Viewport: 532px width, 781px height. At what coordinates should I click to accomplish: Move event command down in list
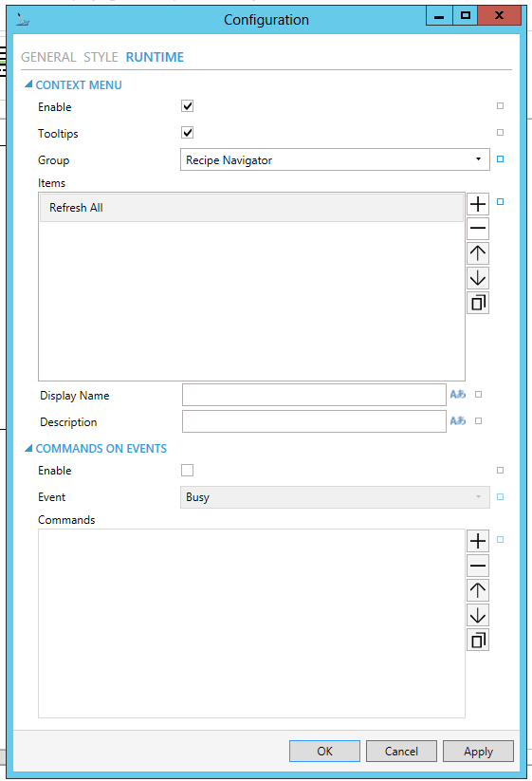click(x=478, y=615)
